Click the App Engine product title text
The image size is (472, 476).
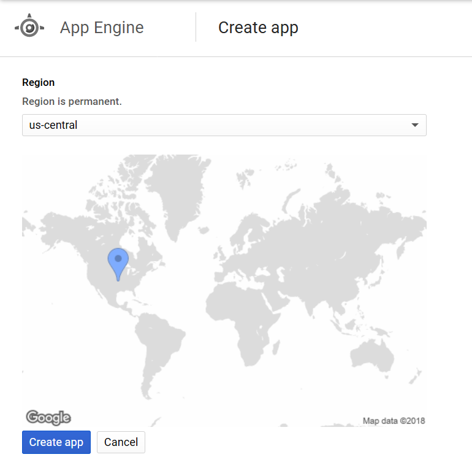tap(102, 28)
